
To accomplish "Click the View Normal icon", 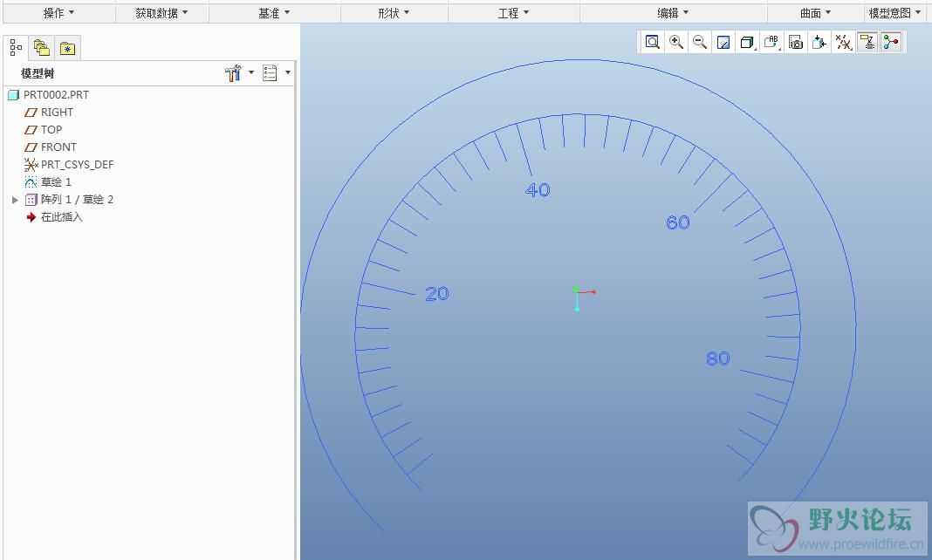I will (x=819, y=42).
